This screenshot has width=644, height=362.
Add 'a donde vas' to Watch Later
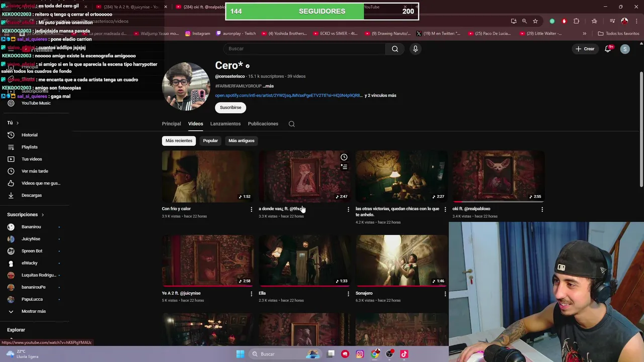(344, 157)
